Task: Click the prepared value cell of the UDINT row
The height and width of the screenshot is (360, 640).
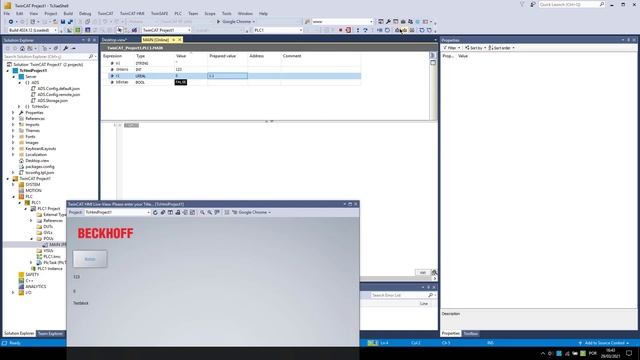Action: click(x=227, y=76)
